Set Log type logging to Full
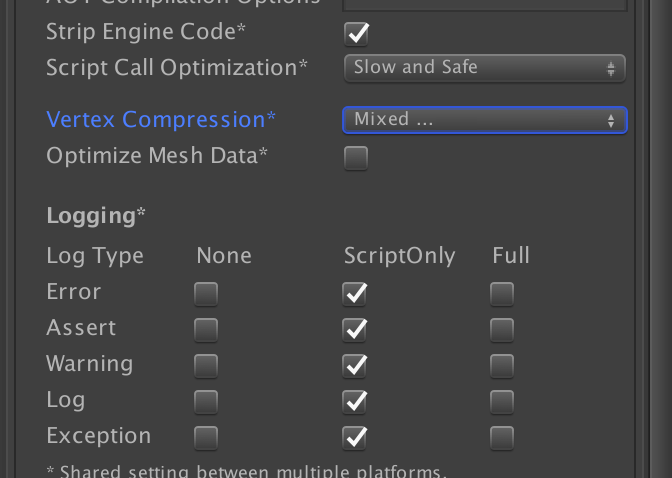The height and width of the screenshot is (478, 672). 502,402
